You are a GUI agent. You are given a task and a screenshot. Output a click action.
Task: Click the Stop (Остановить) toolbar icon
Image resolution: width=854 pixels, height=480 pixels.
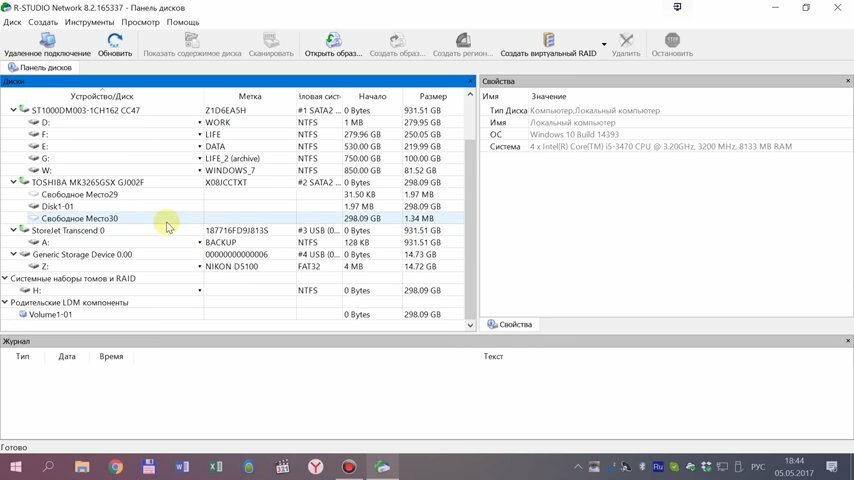(672, 44)
